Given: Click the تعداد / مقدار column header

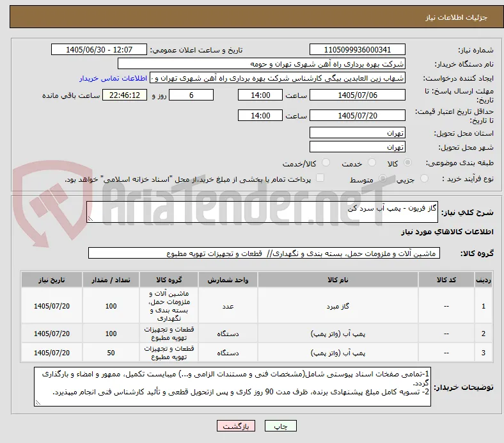Looking at the screenshot, I should point(111,280).
